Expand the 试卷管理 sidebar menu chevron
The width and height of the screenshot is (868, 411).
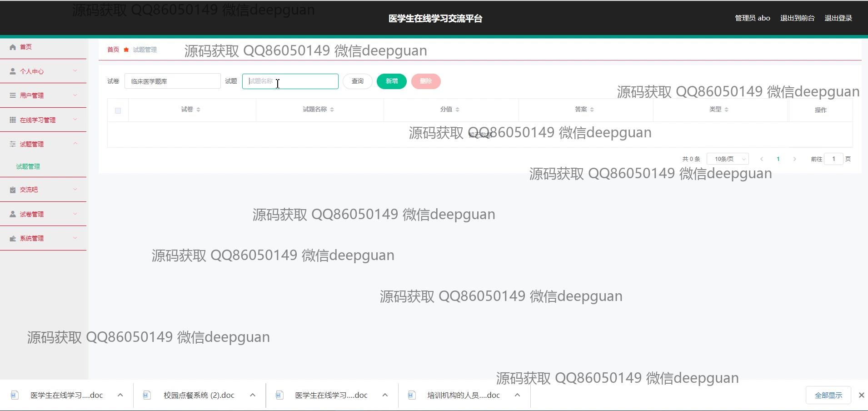(75, 214)
